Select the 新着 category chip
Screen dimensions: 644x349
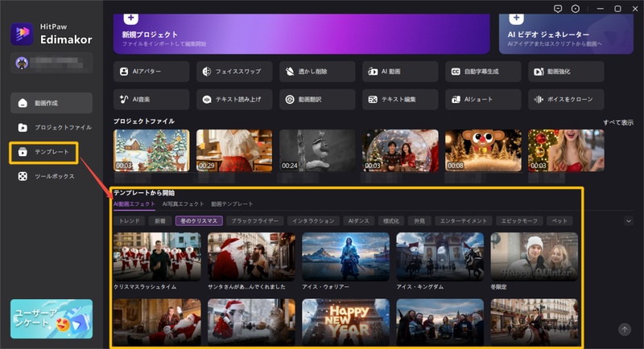pyautogui.click(x=160, y=221)
